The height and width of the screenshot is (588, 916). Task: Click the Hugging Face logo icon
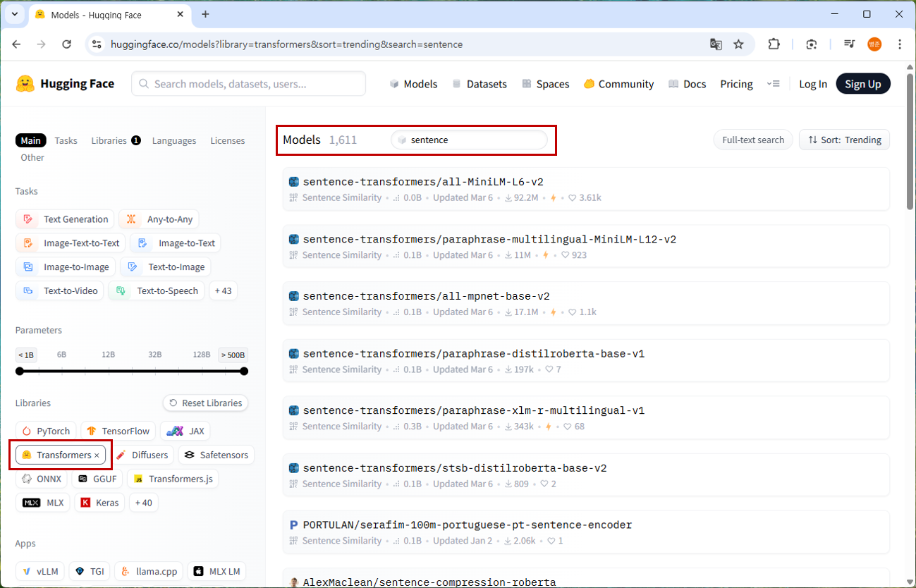coord(25,84)
